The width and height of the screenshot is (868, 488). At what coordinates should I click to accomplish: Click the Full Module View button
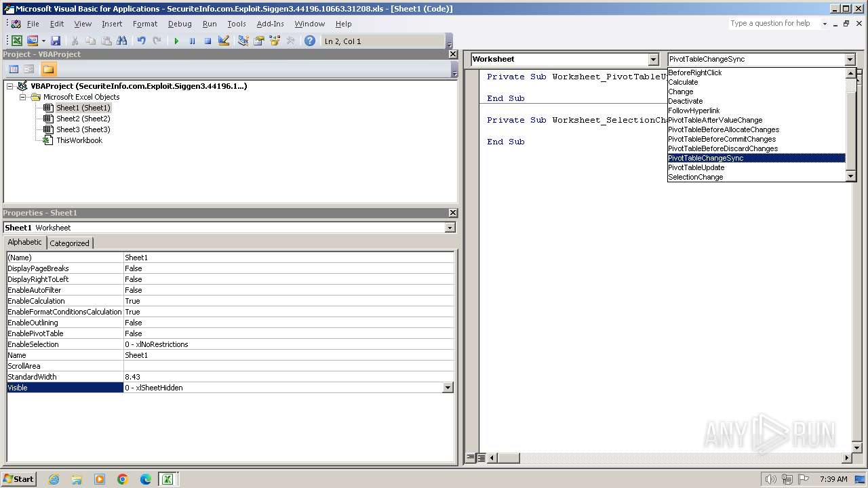[481, 458]
